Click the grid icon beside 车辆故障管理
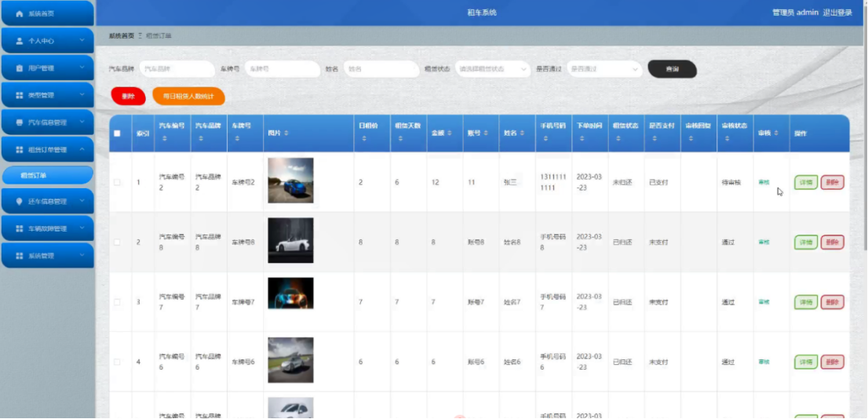Screen dimensions: 868x419 click(20, 228)
